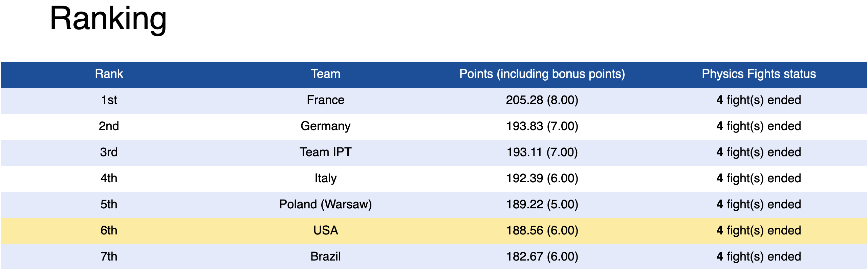Click the 188.56 (6.00) points cell
868x269 pixels.
pos(542,230)
